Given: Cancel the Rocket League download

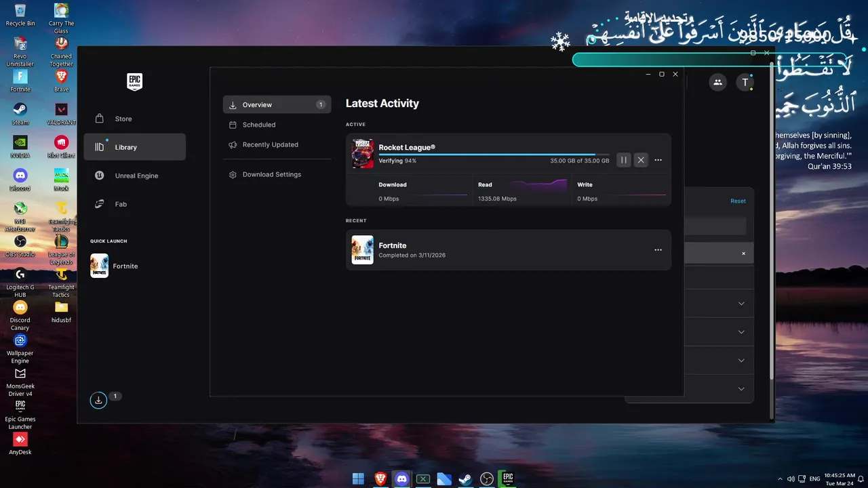Looking at the screenshot, I should point(641,160).
